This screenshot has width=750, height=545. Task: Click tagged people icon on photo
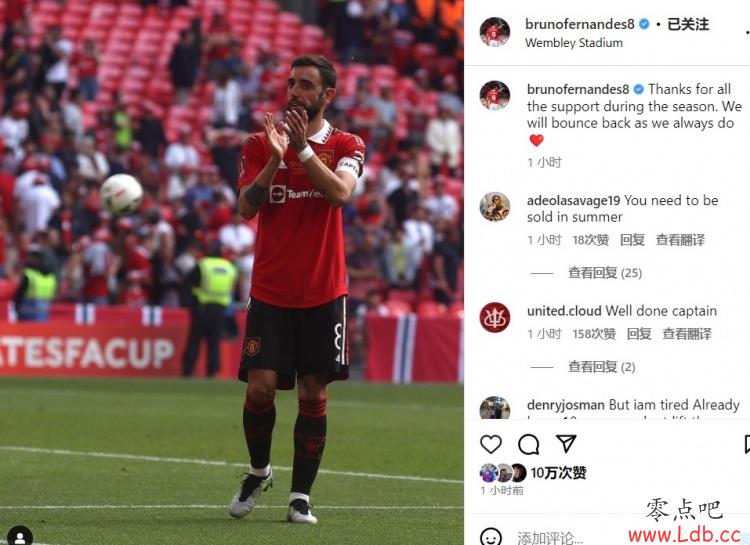tap(20, 536)
